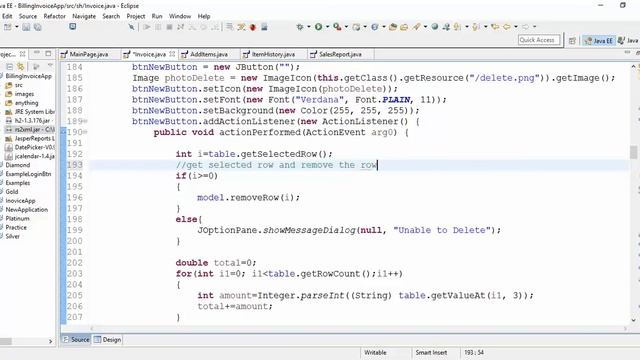The width and height of the screenshot is (640, 360).
Task: Click the Resume debug icon
Action: click(147, 27)
